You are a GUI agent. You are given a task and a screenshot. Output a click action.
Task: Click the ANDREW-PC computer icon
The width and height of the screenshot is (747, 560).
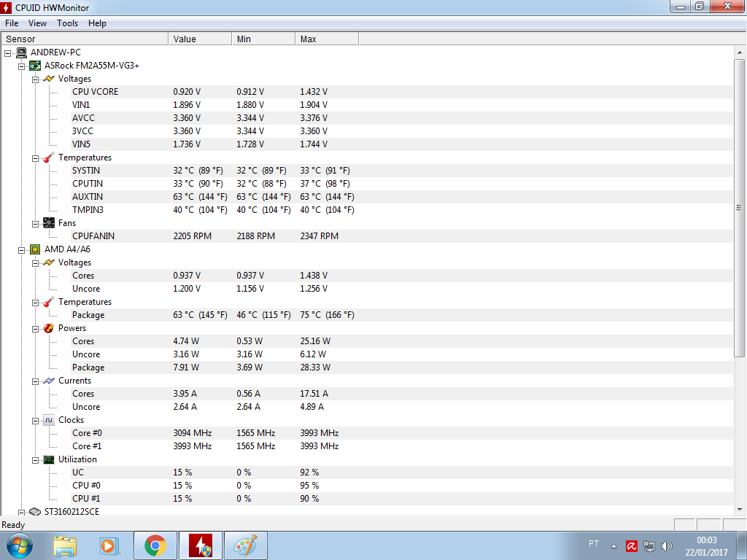pos(21,52)
